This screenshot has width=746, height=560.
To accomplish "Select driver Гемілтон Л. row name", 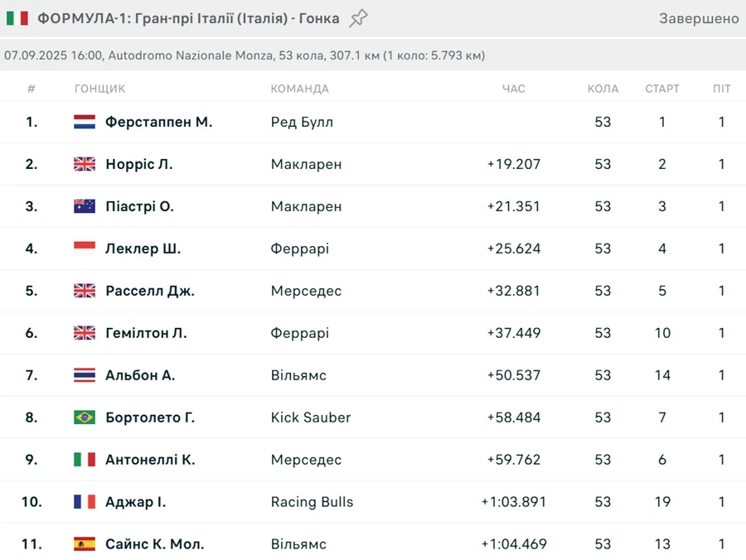I will [146, 333].
